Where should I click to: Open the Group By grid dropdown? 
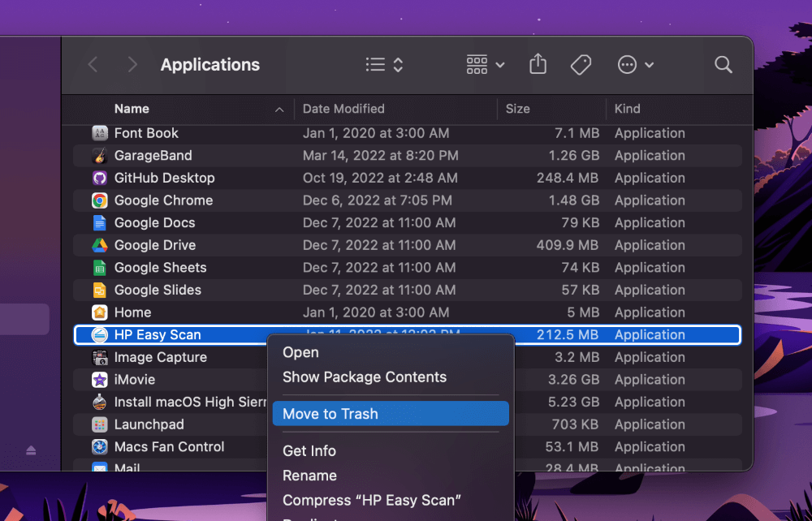click(486, 65)
